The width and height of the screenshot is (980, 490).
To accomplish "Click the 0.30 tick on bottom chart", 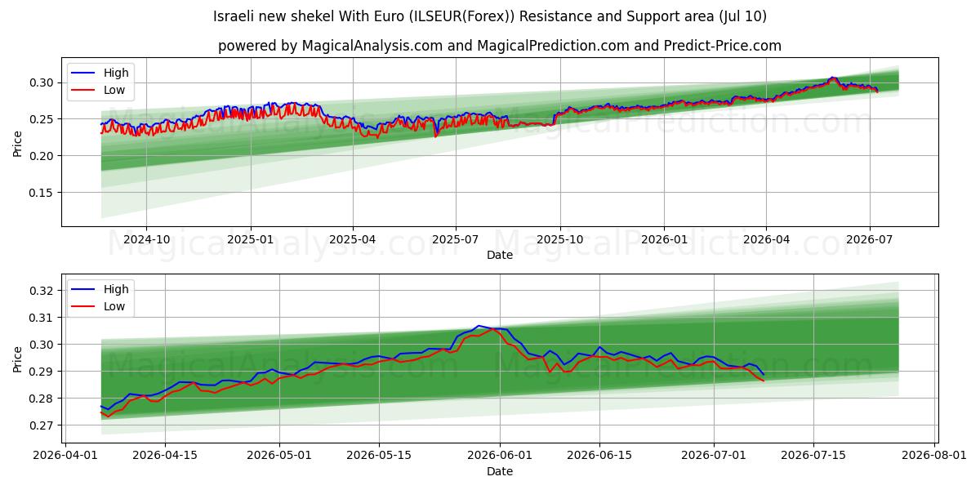I will point(43,345).
